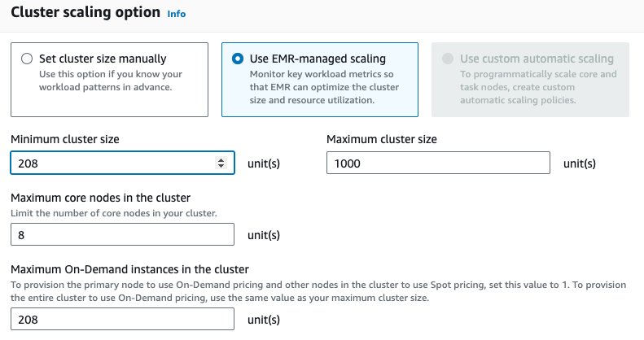
Task: Select the Use custom automatic scaling radio button
Action: [x=448, y=59]
